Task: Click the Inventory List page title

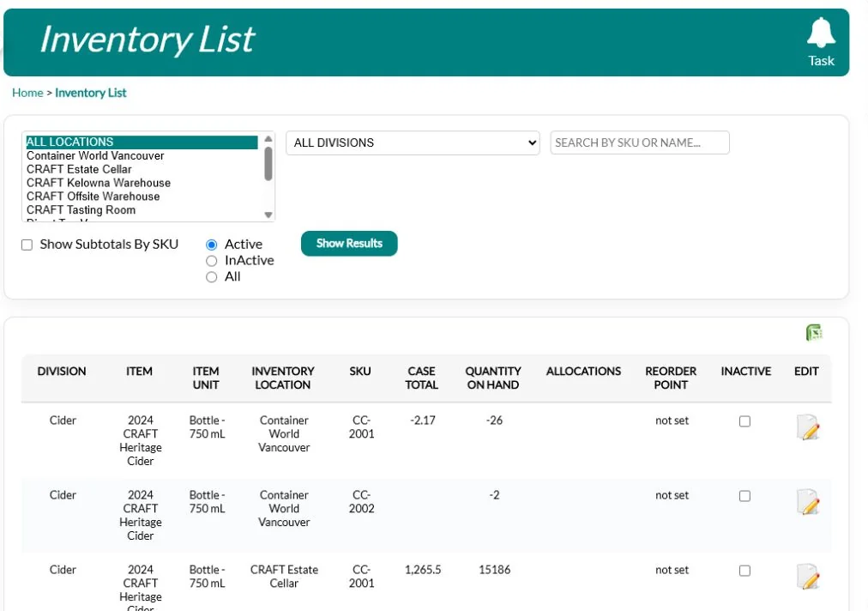Action: [x=148, y=39]
